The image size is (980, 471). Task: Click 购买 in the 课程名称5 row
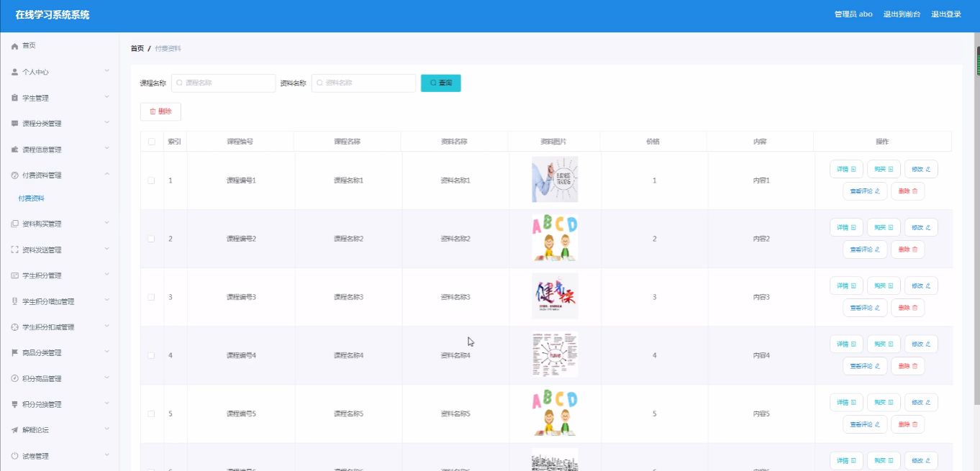[884, 402]
